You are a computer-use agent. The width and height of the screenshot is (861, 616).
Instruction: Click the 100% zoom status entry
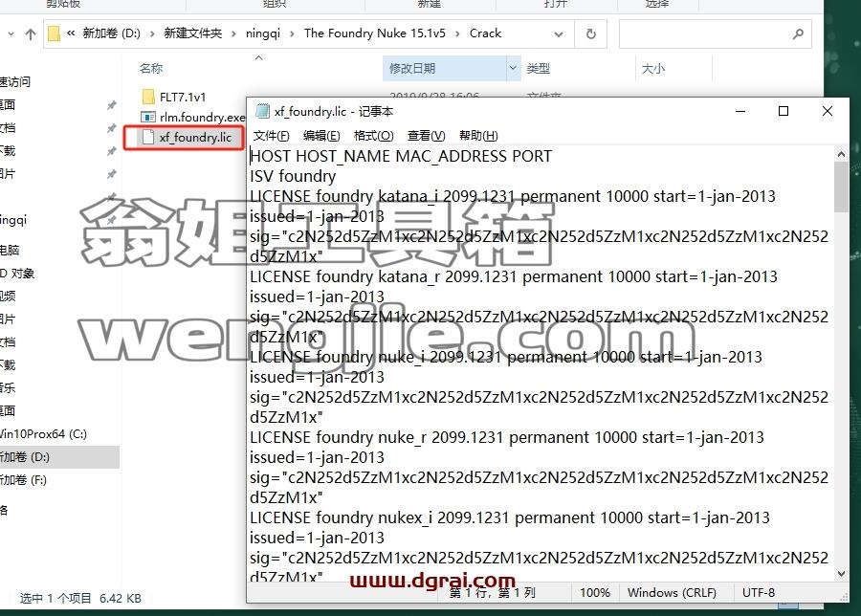click(595, 593)
